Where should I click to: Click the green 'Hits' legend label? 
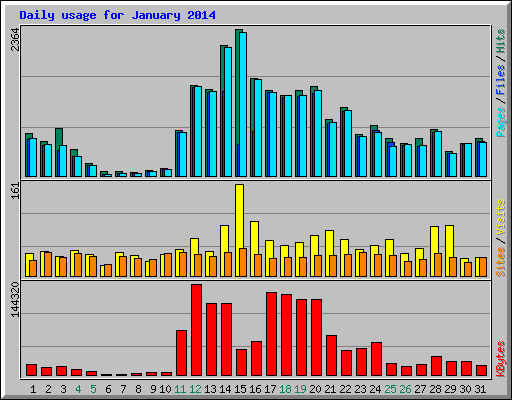click(500, 41)
